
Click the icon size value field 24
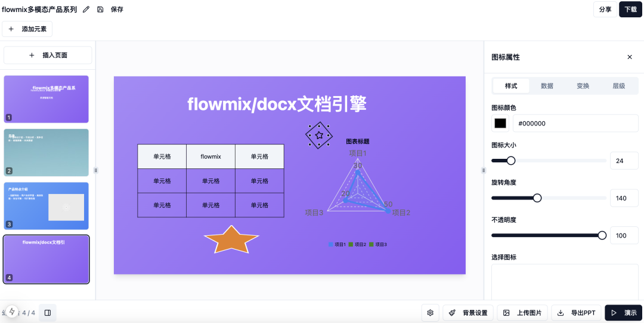[x=624, y=161]
